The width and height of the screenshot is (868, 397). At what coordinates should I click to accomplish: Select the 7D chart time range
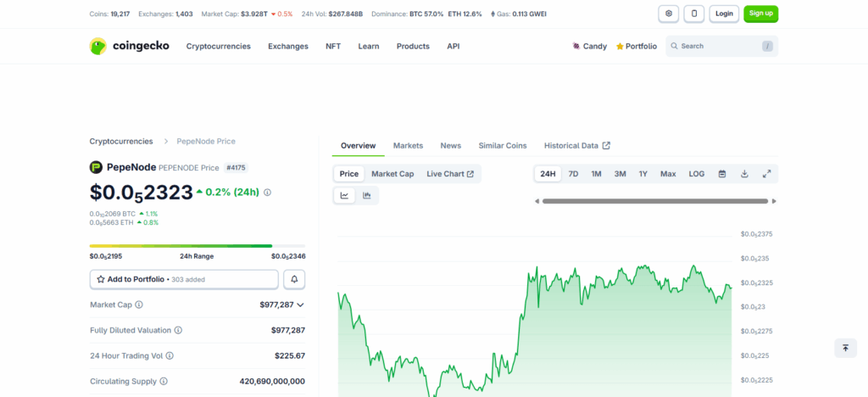point(573,174)
